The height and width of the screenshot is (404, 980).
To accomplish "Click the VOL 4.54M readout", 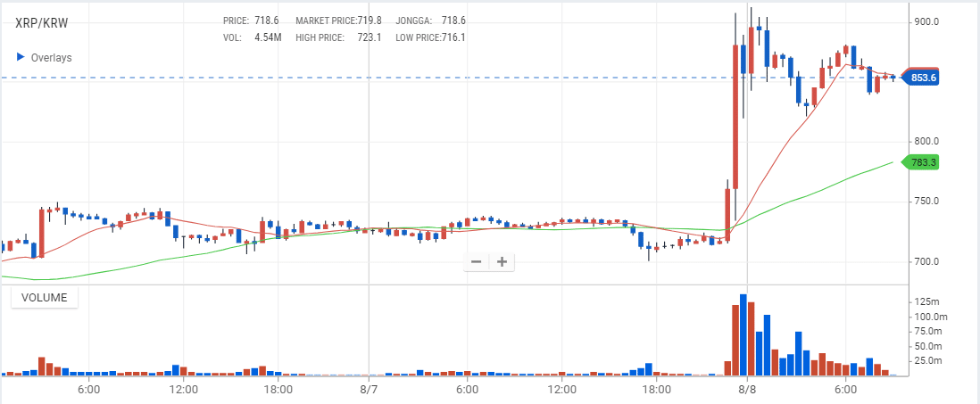I will pyautogui.click(x=253, y=37).
